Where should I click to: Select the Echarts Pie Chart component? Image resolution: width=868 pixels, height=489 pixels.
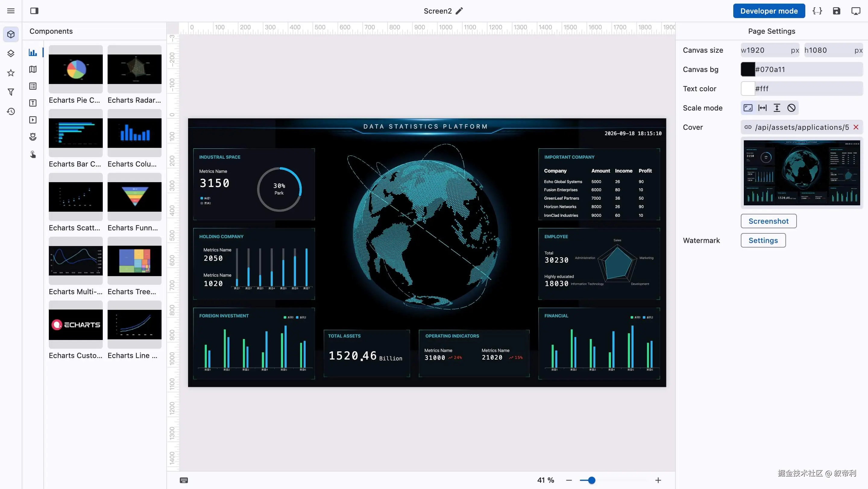pyautogui.click(x=76, y=75)
